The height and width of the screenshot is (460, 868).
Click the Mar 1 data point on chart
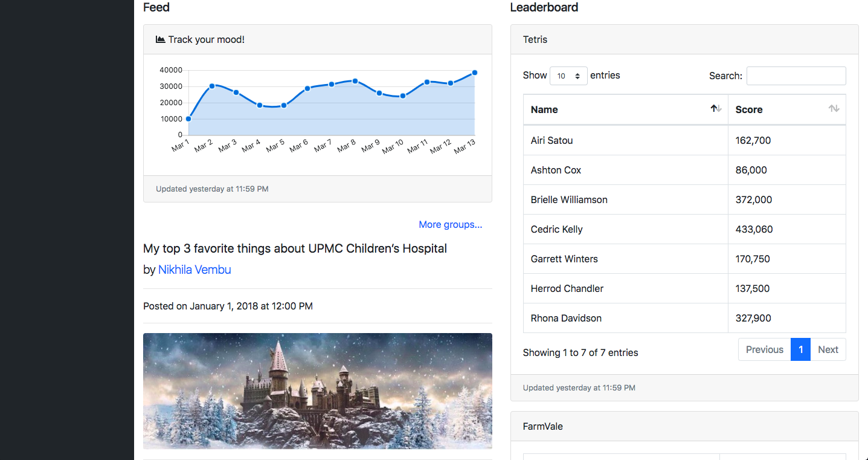188,119
